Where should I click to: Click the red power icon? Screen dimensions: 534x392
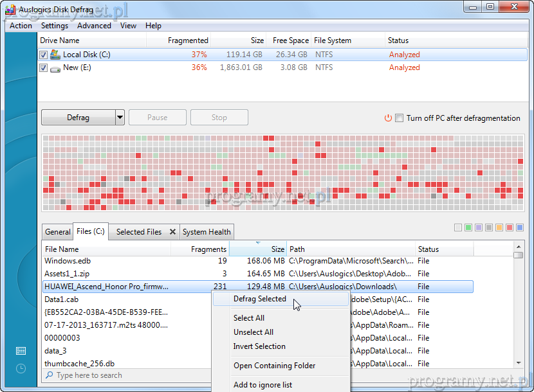click(x=388, y=118)
